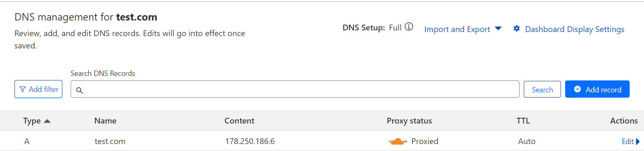Click the plus icon on Add record

coord(577,89)
